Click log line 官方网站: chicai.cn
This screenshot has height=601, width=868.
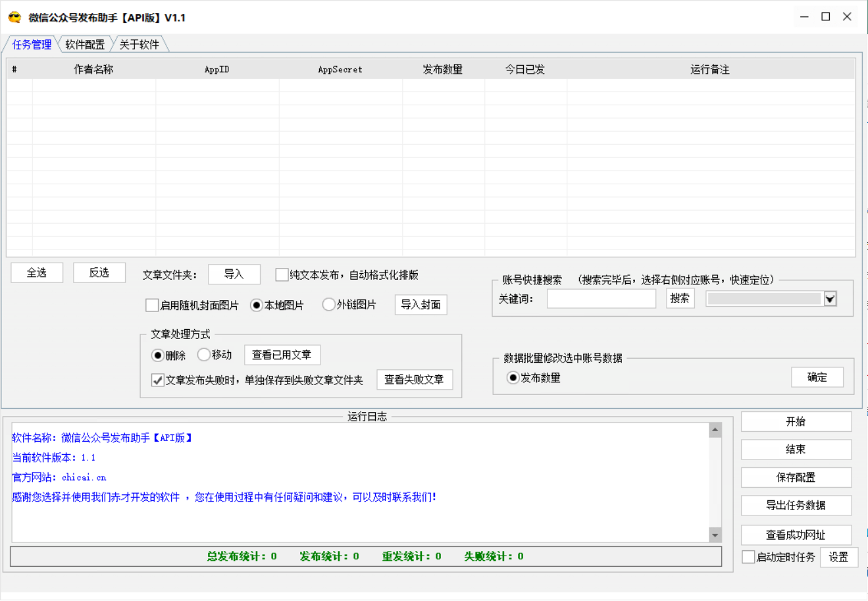pyautogui.click(x=59, y=477)
